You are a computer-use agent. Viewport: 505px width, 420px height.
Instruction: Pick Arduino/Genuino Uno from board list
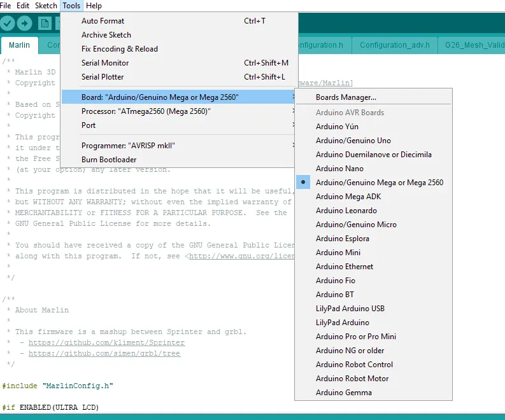pos(353,141)
